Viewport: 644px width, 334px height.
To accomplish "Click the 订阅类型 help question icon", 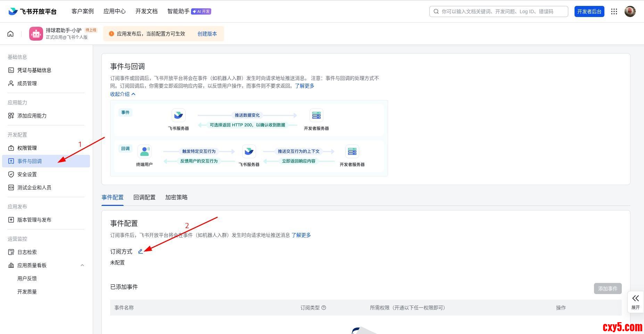I will pyautogui.click(x=324, y=308).
